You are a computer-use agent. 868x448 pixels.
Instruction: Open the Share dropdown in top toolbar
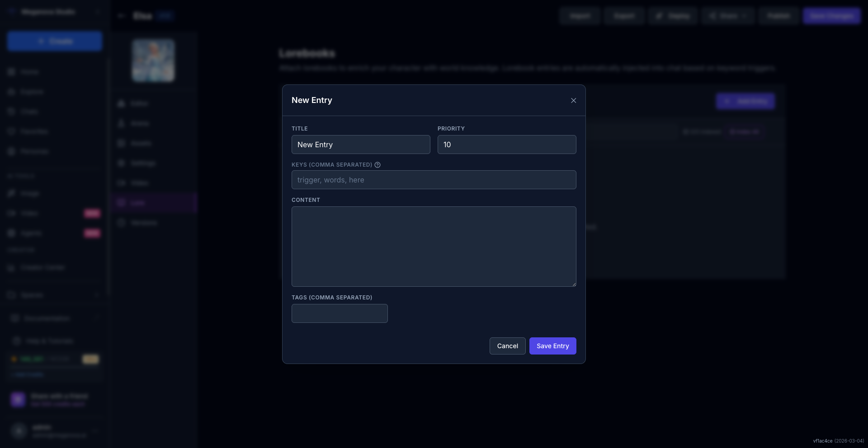[728, 16]
